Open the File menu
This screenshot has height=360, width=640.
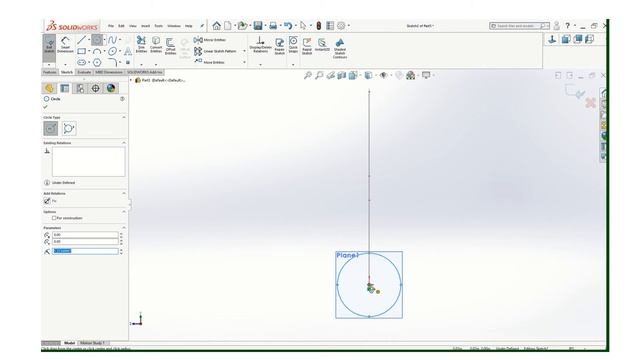(x=111, y=26)
